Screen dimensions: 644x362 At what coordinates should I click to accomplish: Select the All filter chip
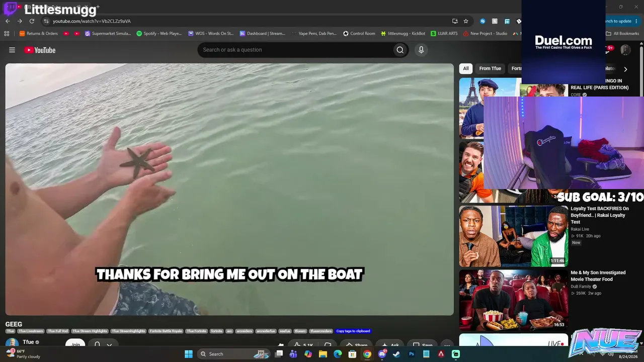pyautogui.click(x=466, y=68)
